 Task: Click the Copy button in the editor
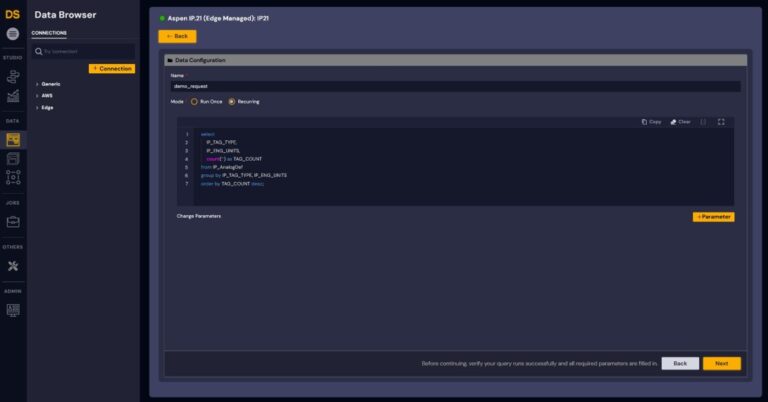(x=651, y=122)
